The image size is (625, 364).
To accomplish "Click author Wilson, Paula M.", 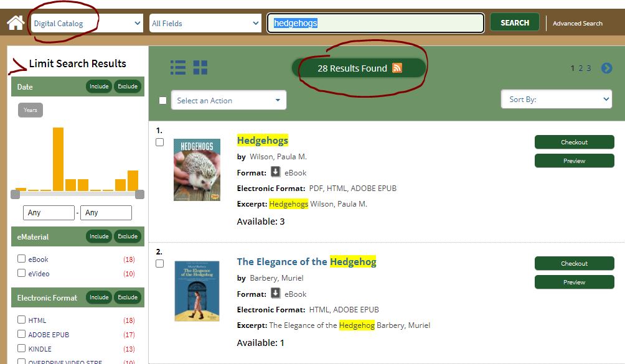I will (278, 157).
